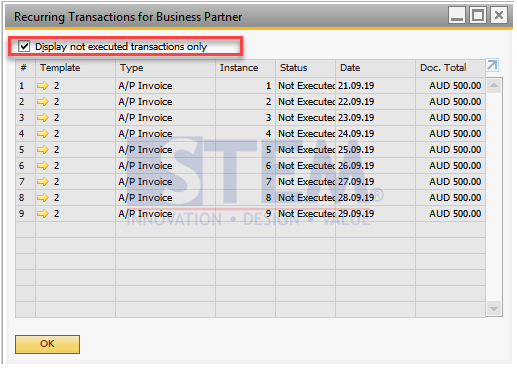This screenshot has width=517, height=369.
Task: Select date cell 27.09.19
Action: pos(375,182)
